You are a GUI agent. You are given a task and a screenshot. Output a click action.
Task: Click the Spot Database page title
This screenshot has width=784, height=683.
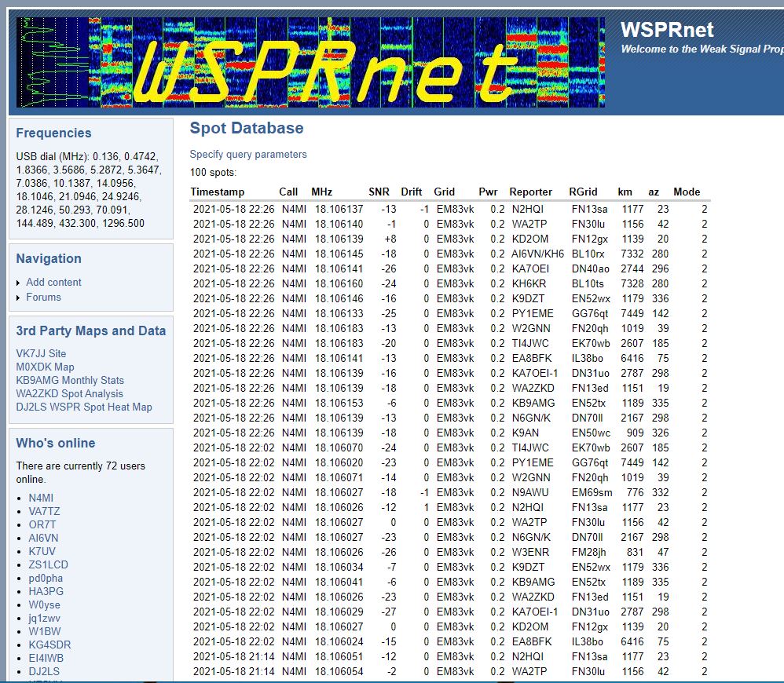[x=247, y=128]
